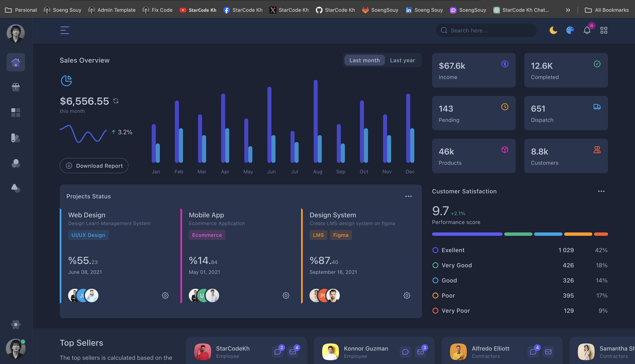Open the triangle and circle sidebar icon

click(x=16, y=188)
